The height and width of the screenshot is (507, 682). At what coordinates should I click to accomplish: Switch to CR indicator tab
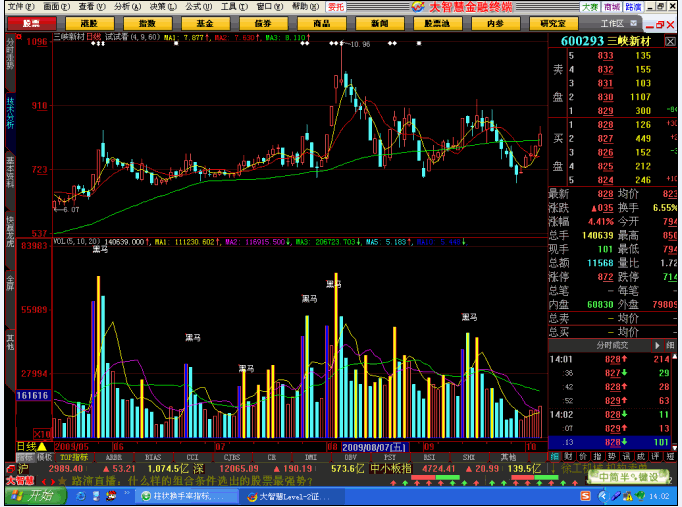click(271, 457)
